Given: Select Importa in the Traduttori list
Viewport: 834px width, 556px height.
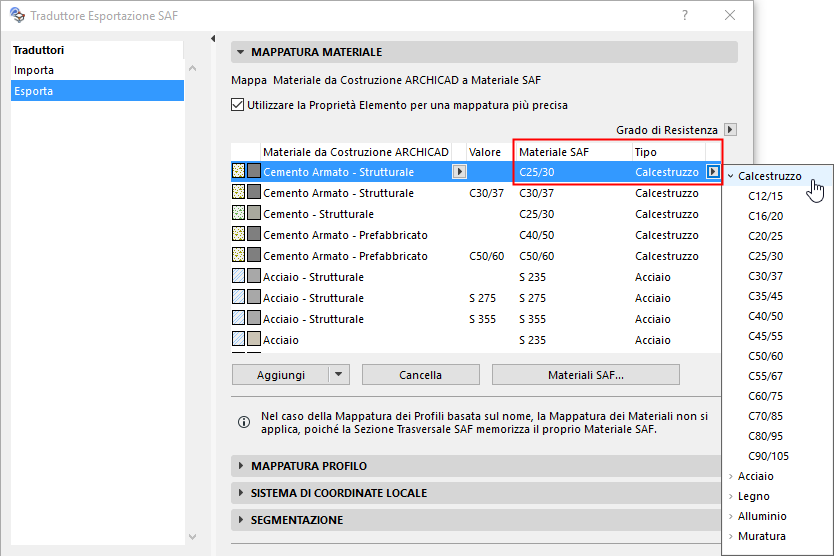Looking at the screenshot, I should tap(97, 70).
